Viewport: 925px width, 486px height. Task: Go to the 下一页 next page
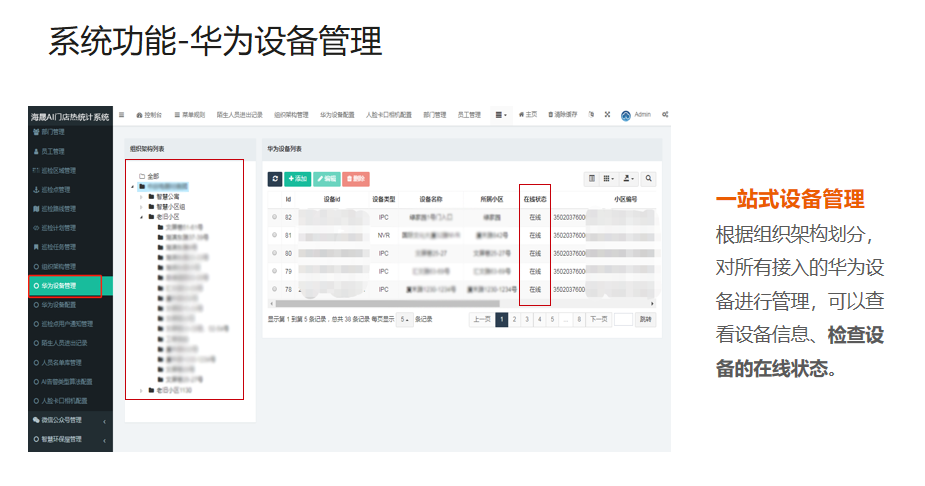pos(598,320)
